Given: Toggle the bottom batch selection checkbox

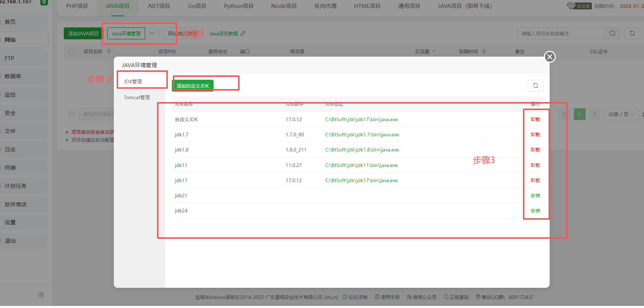Looking at the screenshot, I should 72,114.
